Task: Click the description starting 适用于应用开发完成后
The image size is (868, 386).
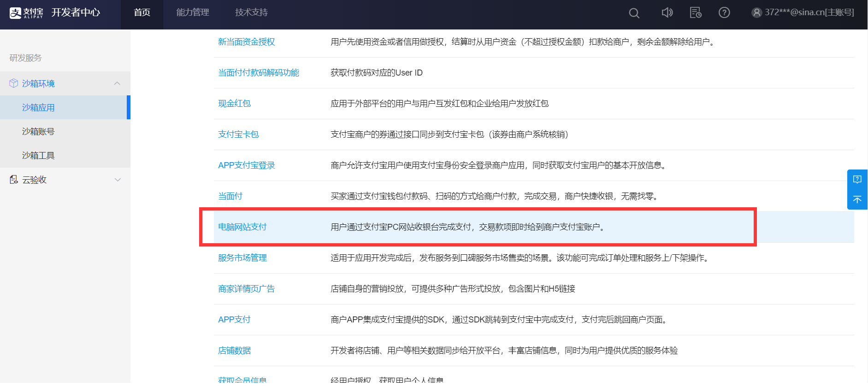Action: coord(520,258)
